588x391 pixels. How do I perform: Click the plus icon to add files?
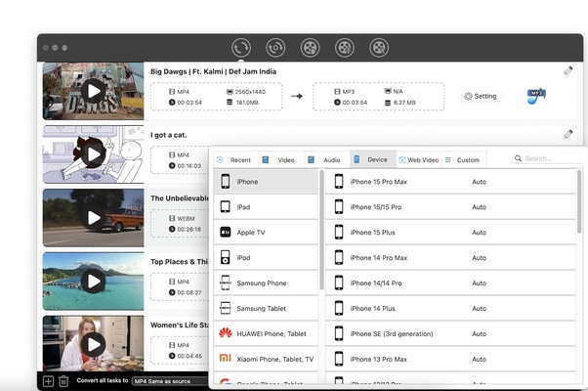(48, 381)
